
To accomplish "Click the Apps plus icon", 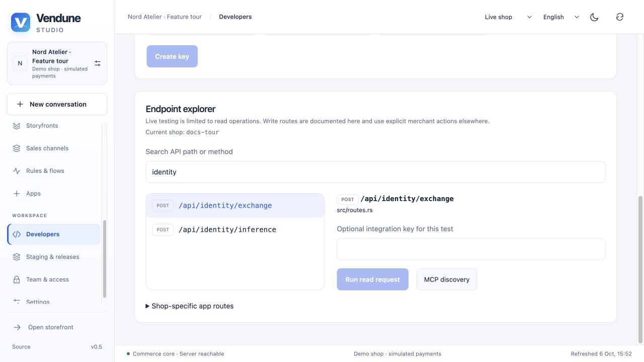I will 17,194.
